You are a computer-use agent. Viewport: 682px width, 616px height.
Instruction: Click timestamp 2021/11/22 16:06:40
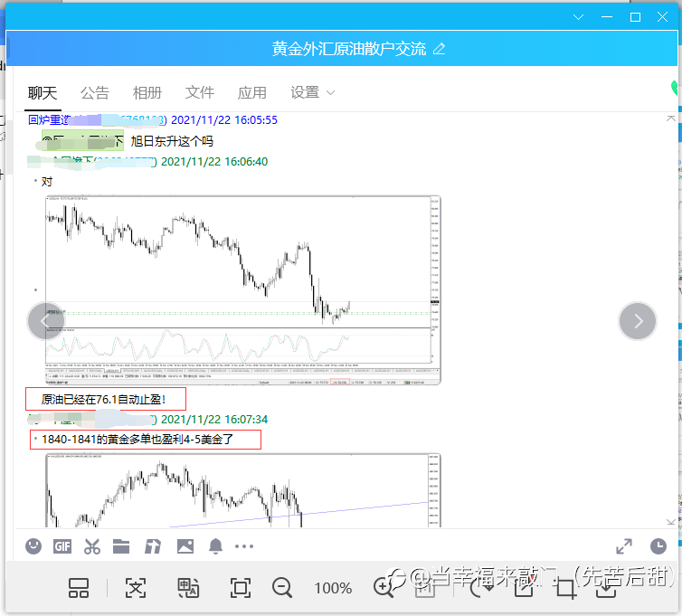[214, 161]
